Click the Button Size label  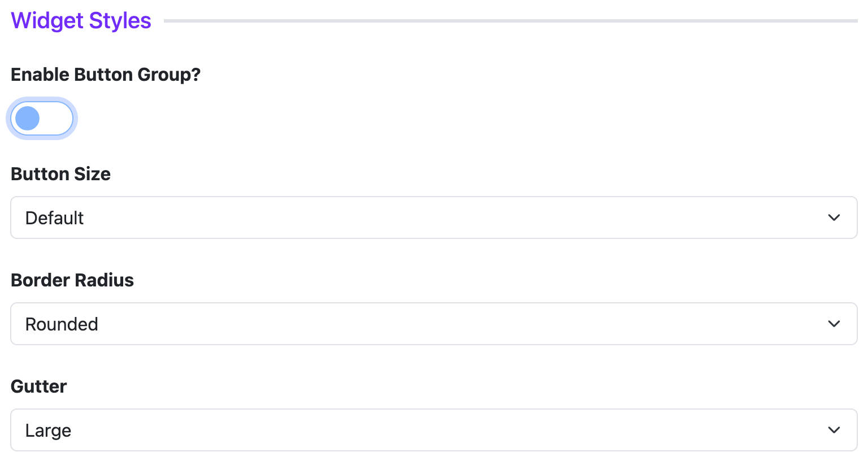pyautogui.click(x=60, y=174)
